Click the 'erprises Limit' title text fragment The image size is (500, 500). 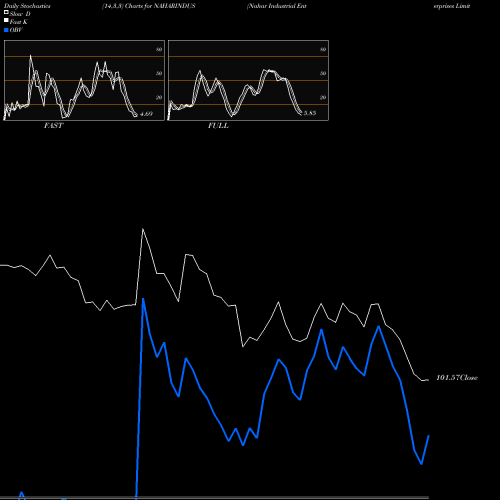coord(452,6)
